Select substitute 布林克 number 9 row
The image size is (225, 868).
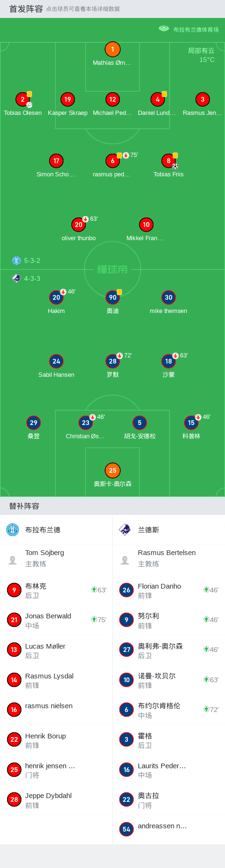click(x=56, y=590)
